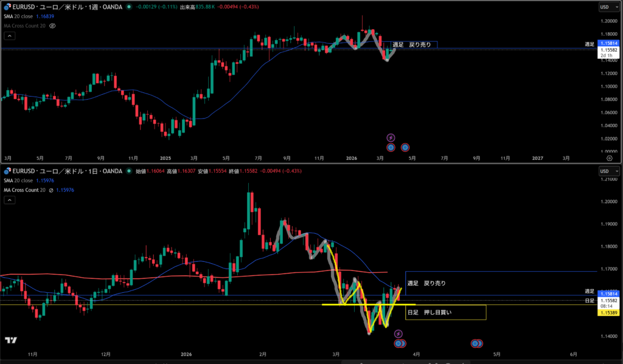The image size is (623, 364).
Task: Click the MA Cross Count status icon on daily chart
Action: point(52,190)
